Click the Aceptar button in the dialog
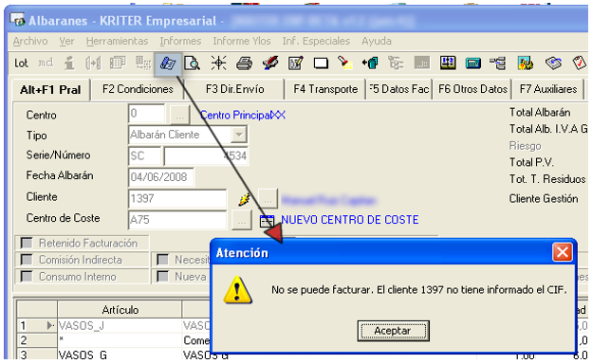The image size is (592, 364). click(x=393, y=331)
